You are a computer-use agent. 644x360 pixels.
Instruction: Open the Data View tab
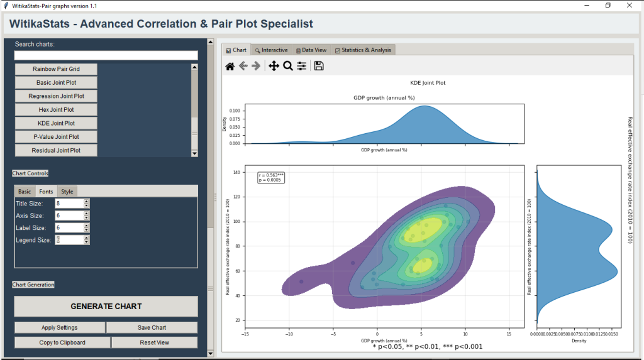click(311, 50)
